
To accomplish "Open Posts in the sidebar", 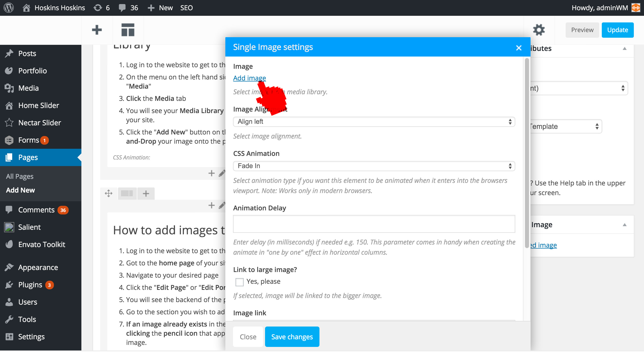I will (27, 53).
